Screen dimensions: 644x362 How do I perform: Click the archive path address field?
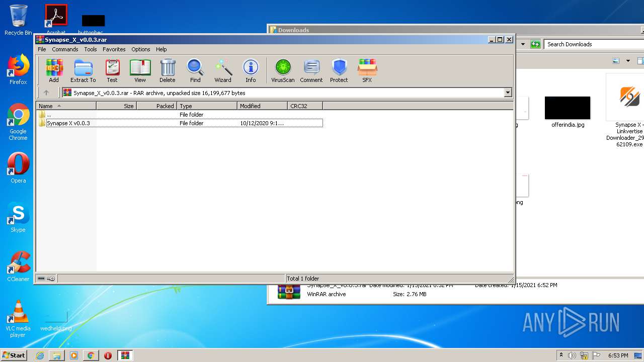pos(283,93)
